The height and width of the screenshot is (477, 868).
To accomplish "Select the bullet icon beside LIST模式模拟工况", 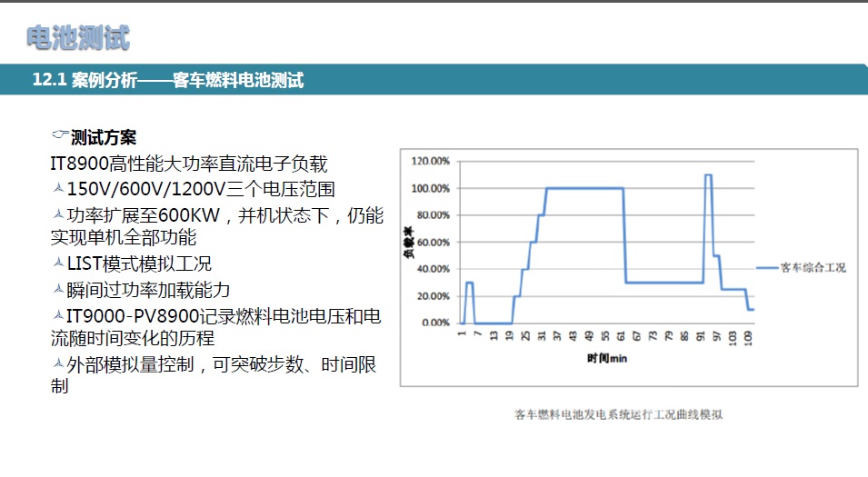I will pos(58,263).
